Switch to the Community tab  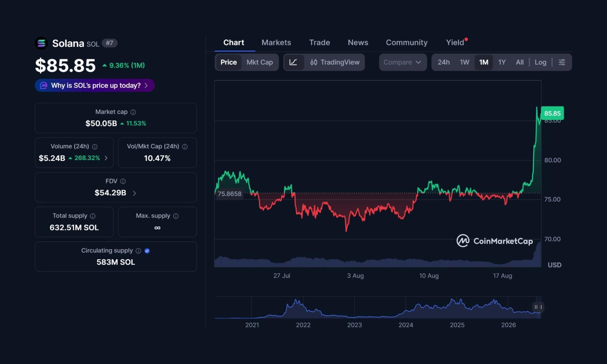407,42
